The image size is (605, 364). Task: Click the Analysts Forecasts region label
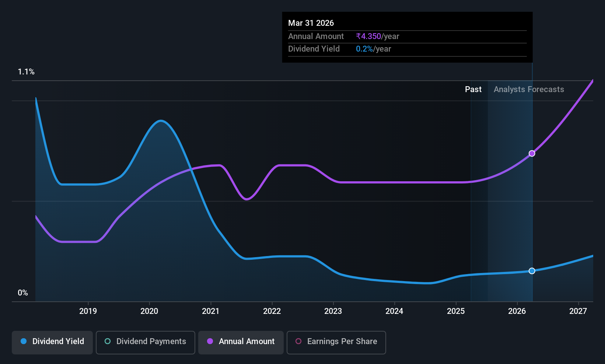(x=529, y=90)
